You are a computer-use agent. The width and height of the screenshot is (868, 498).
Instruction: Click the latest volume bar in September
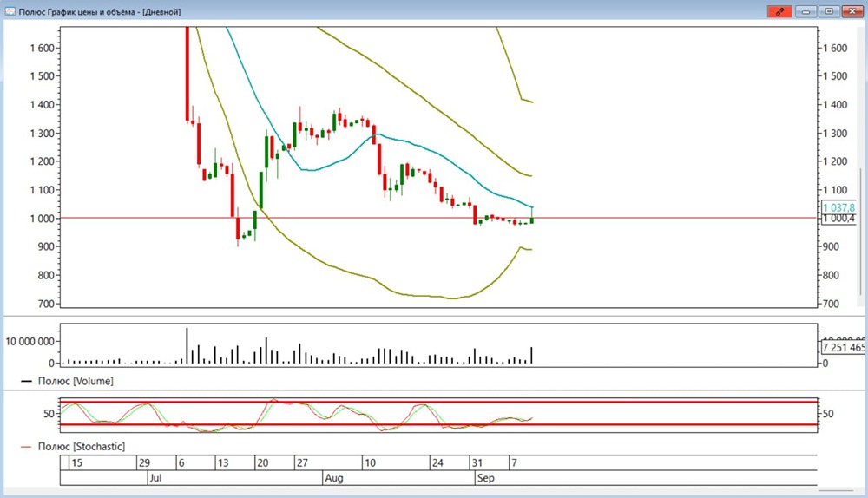[531, 355]
